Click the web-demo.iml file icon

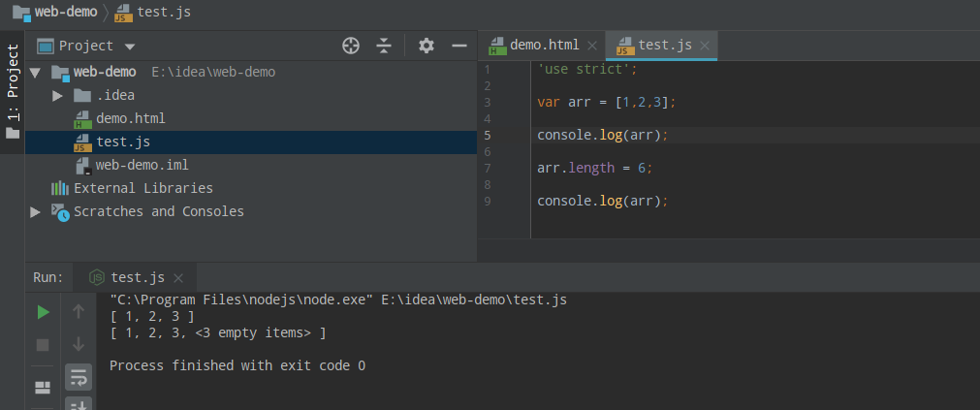click(x=83, y=166)
